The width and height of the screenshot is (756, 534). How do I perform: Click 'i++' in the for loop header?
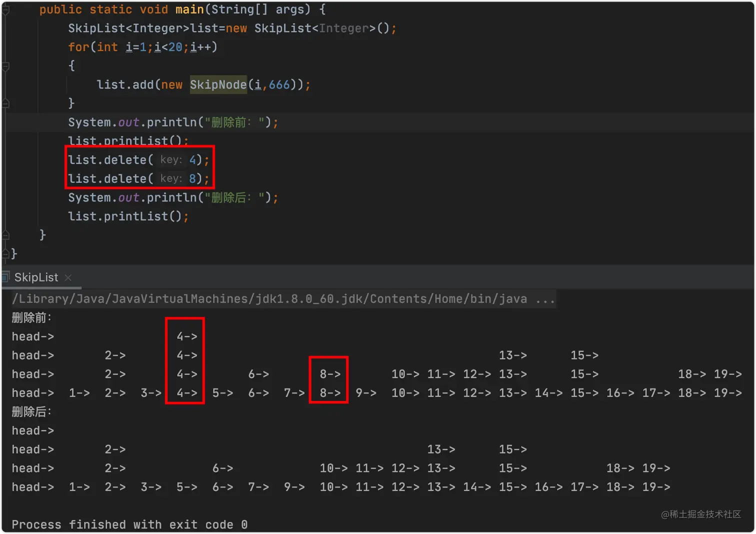point(200,47)
